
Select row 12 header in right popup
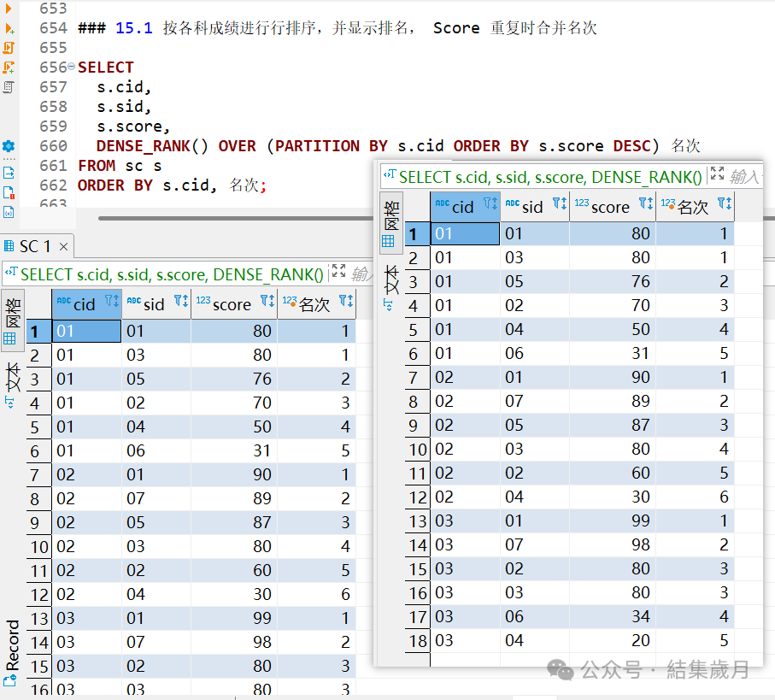pos(418,497)
